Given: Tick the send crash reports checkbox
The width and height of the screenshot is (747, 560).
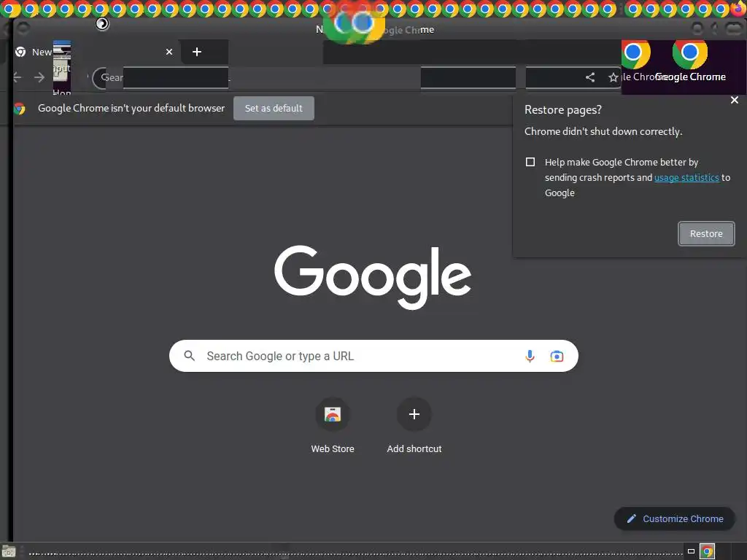Looking at the screenshot, I should tap(530, 162).
